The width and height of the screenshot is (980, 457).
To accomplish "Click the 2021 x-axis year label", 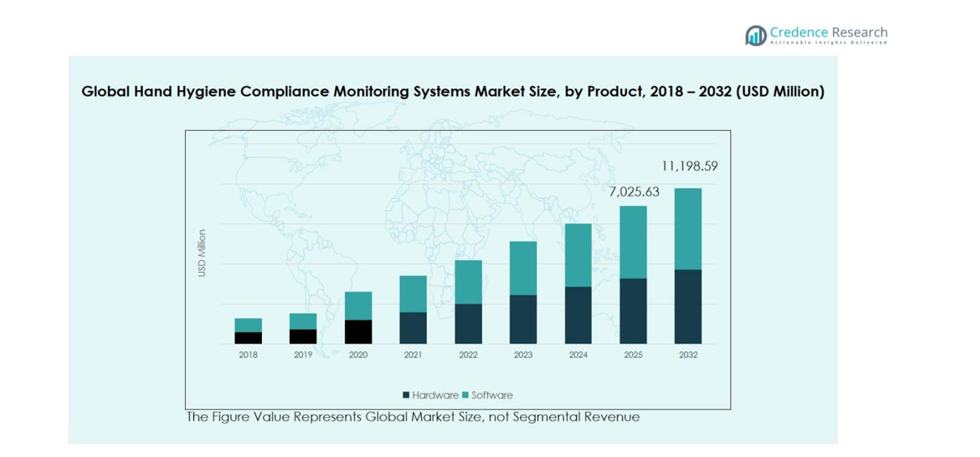I will point(413,355).
